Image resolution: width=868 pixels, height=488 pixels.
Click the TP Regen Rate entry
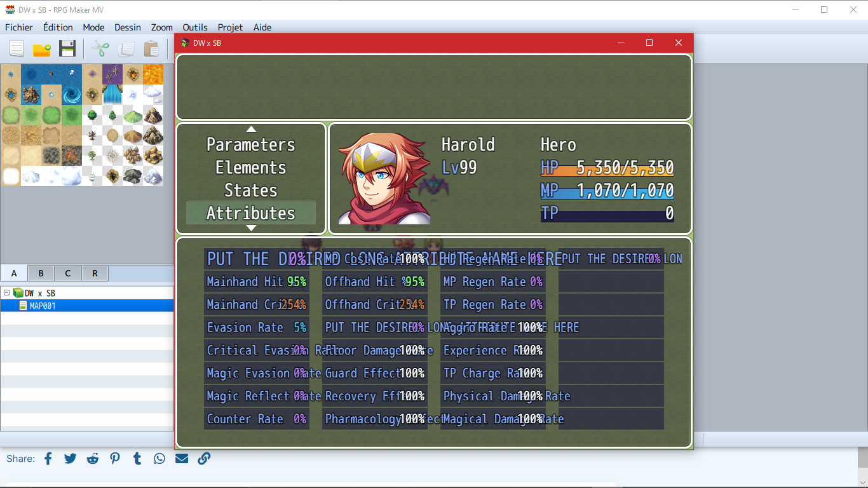493,304
